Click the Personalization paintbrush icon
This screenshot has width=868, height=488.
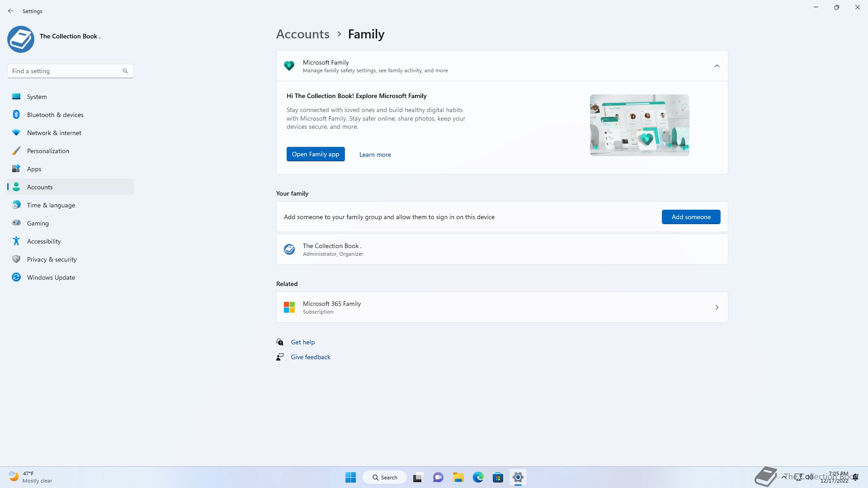16,150
